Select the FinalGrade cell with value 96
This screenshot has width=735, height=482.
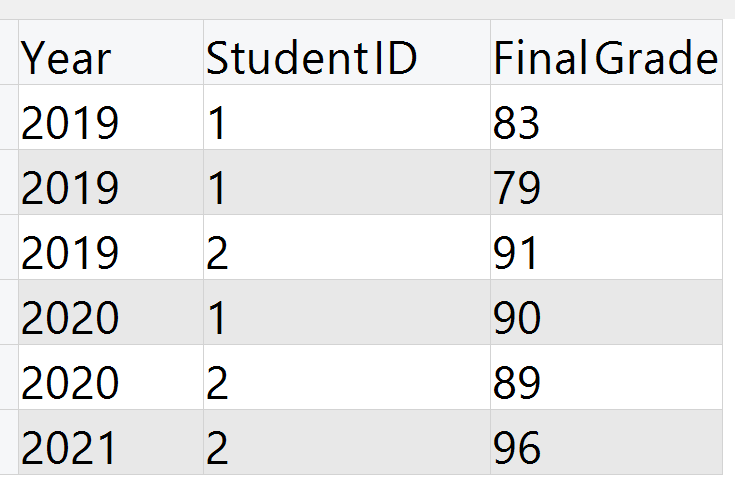607,442
